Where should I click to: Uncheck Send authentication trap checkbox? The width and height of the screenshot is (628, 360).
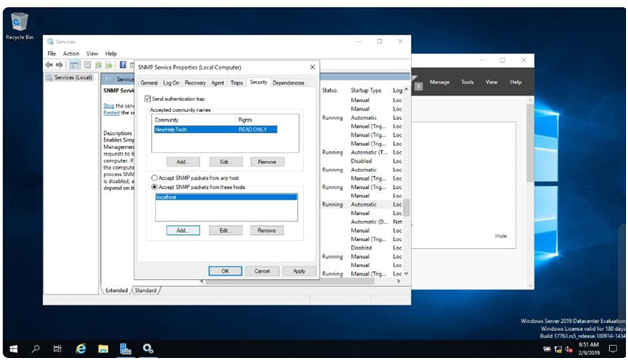point(147,99)
